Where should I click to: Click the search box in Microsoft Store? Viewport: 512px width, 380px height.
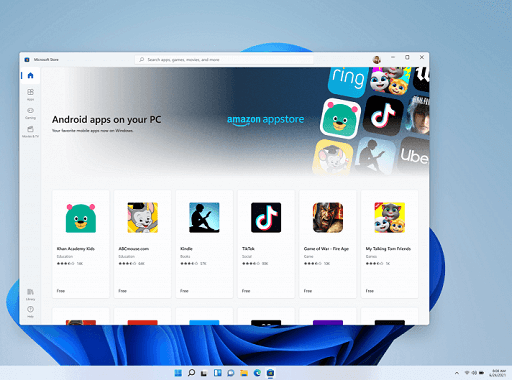point(224,60)
